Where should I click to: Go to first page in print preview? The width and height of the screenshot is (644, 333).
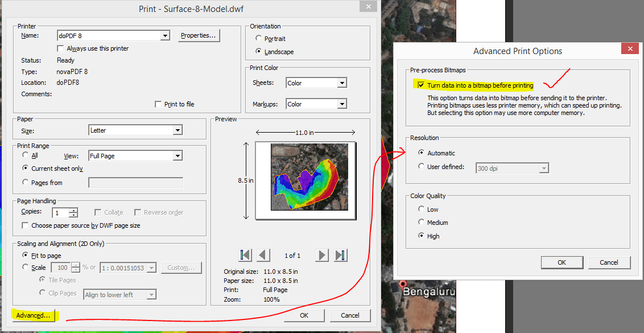pyautogui.click(x=245, y=255)
